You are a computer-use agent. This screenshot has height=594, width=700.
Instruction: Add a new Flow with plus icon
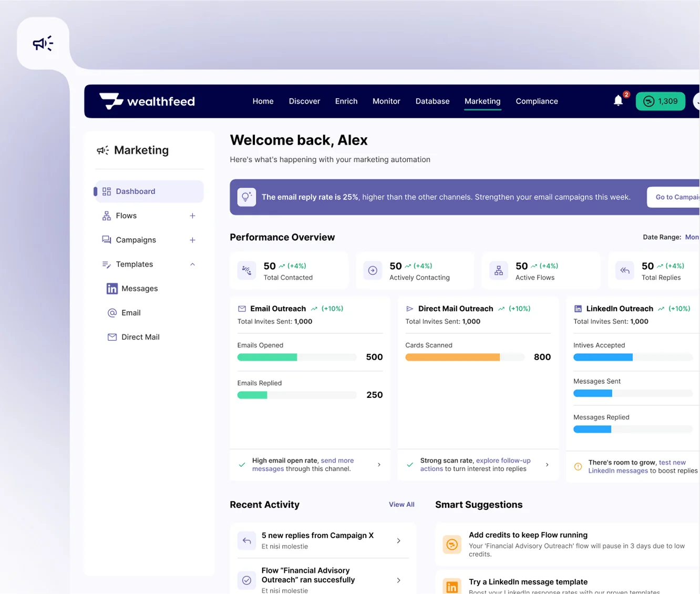pyautogui.click(x=192, y=216)
